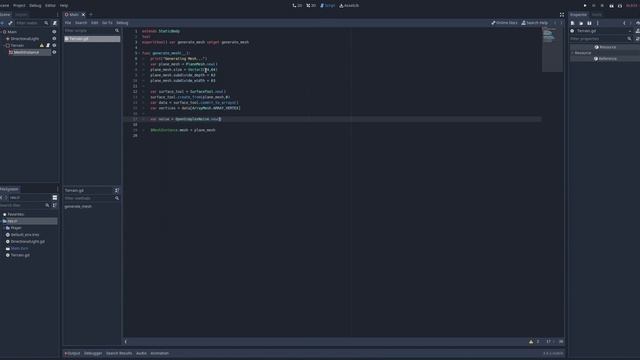Image resolution: width=640 pixels, height=360 pixels.
Task: Play the project
Action: (585, 6)
